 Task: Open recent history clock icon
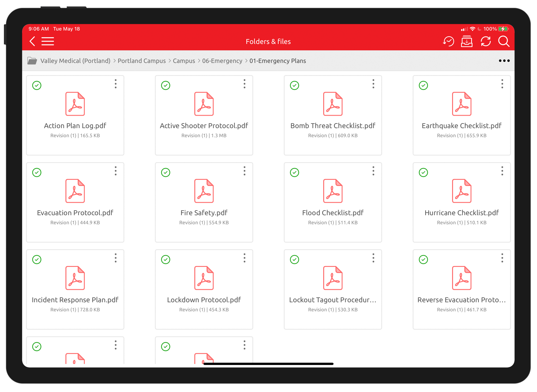(449, 41)
